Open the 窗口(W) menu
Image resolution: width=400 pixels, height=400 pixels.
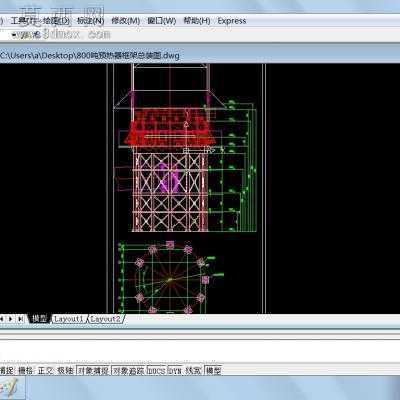[x=161, y=21]
